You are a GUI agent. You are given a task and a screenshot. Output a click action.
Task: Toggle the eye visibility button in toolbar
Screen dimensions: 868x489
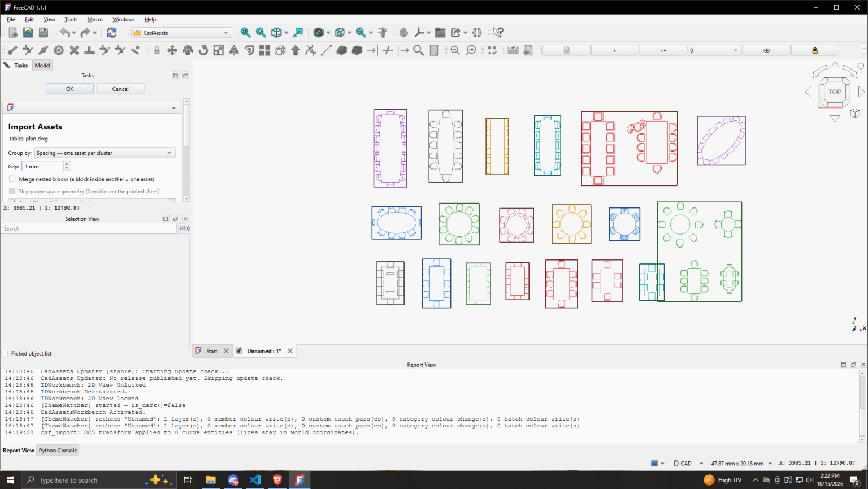(x=766, y=50)
